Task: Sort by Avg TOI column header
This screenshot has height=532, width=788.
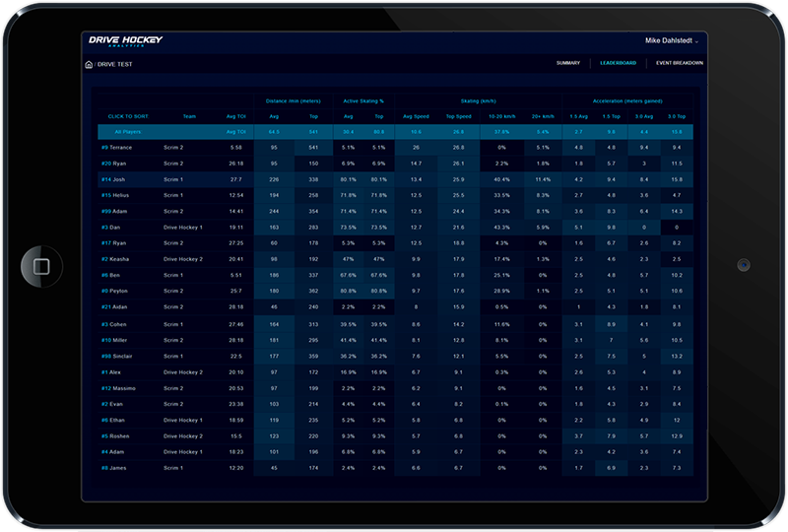Action: (x=235, y=116)
